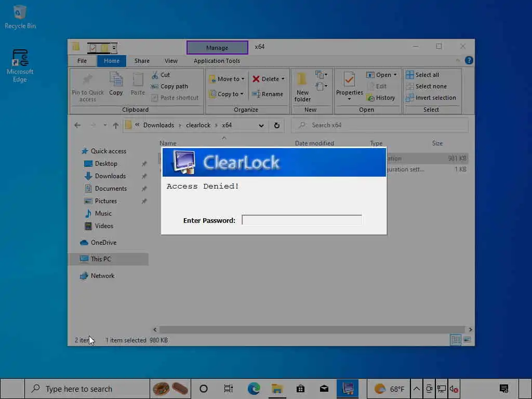Click the Edit button in the ribbon
This screenshot has height=399, width=532.
(377, 86)
